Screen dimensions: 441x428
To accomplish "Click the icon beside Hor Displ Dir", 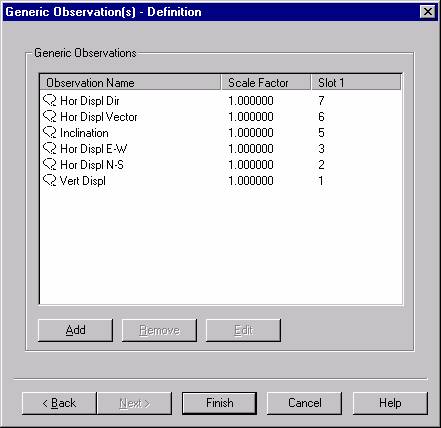I will 50,100.
